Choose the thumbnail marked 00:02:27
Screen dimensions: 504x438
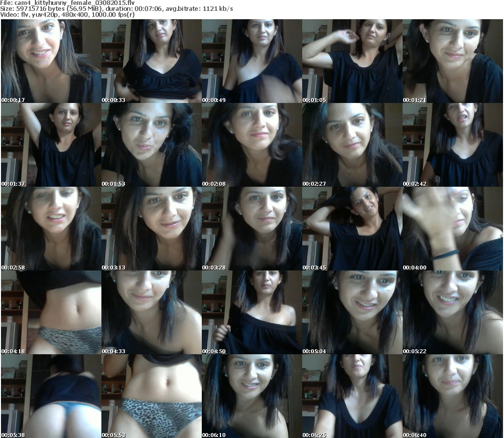[352, 145]
